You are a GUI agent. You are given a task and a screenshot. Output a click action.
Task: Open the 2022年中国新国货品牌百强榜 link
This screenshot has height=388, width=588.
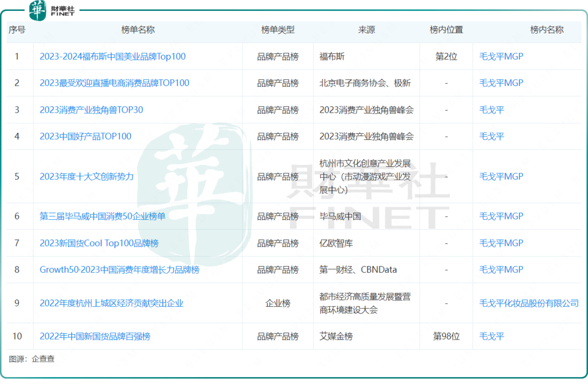click(x=95, y=336)
